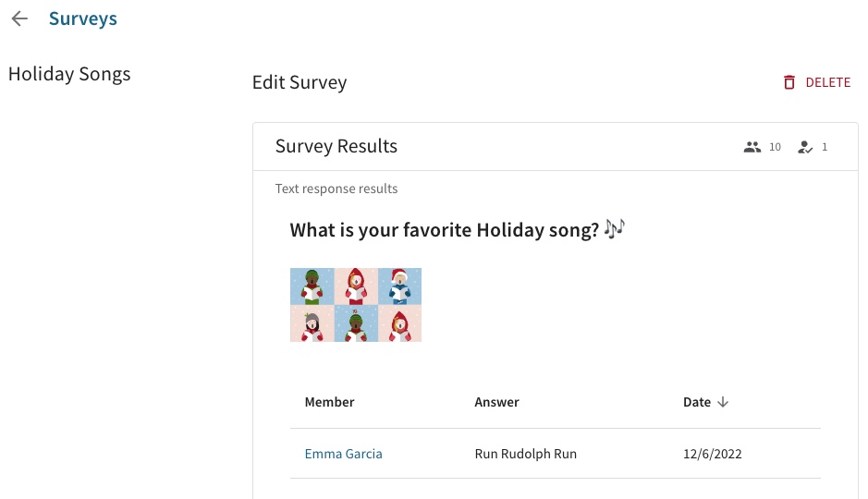Click the back arrow icon
Viewport: 868px width, 499px height.
coord(19,18)
